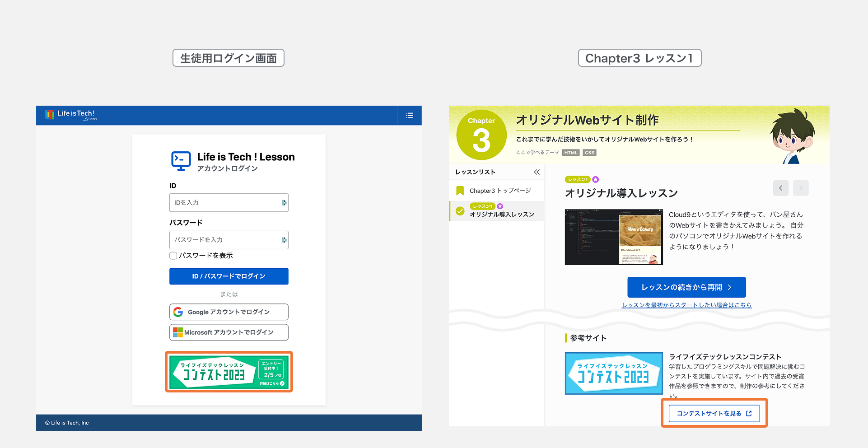The width and height of the screenshot is (868, 448).
Task: Click the boy character illustration in the chapter header
Action: pyautogui.click(x=792, y=136)
